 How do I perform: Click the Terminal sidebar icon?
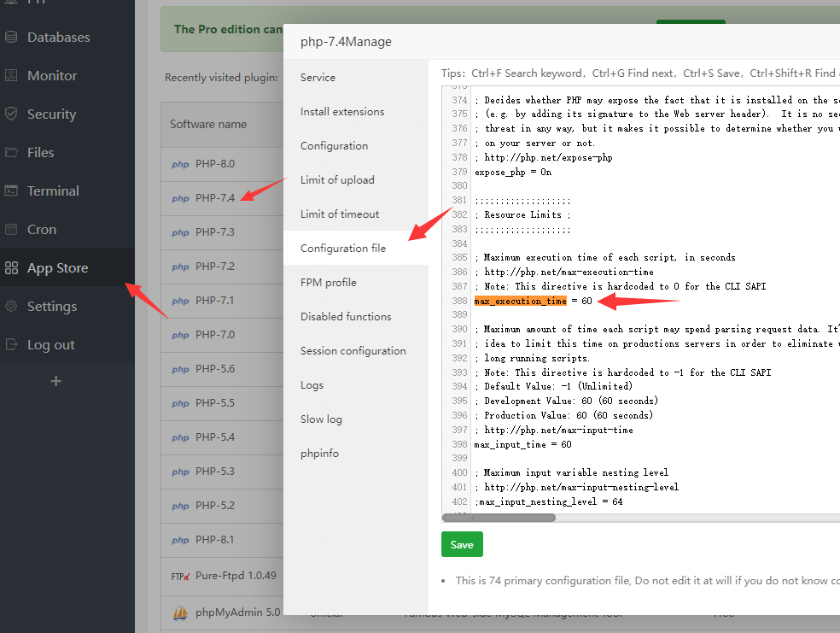[11, 190]
